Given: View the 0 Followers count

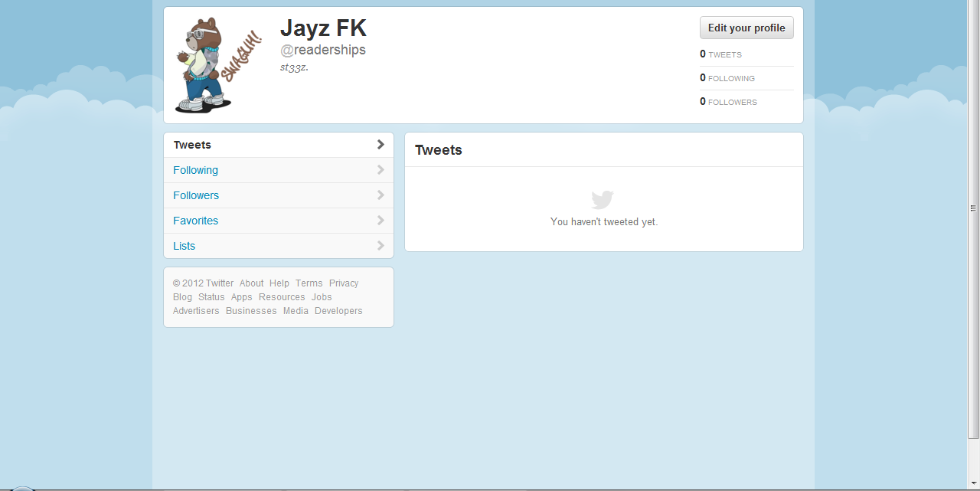Looking at the screenshot, I should (728, 102).
